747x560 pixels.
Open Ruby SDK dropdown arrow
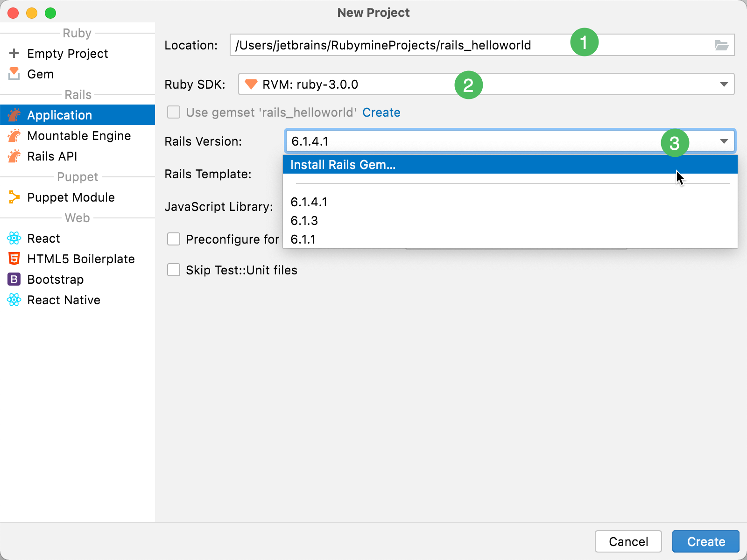click(x=724, y=84)
